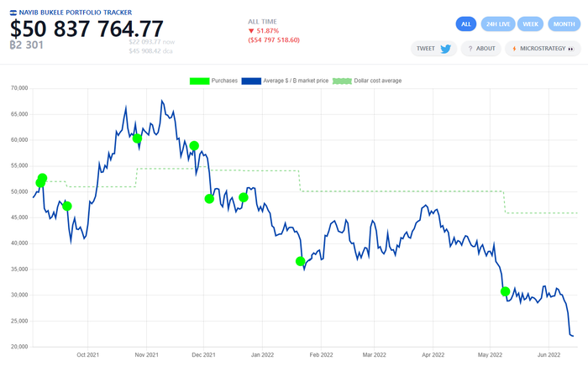Click the question mark icon beside ABOUT
The width and height of the screenshot is (588, 366).
click(x=470, y=49)
